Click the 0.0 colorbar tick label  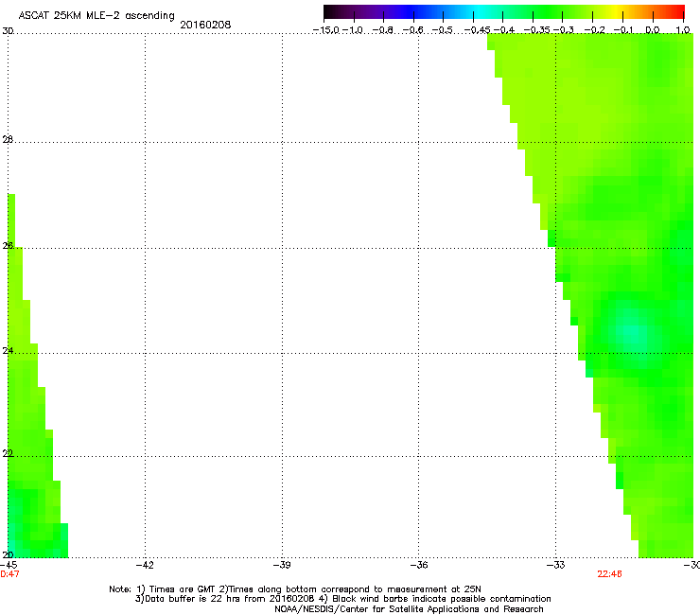[x=653, y=30]
